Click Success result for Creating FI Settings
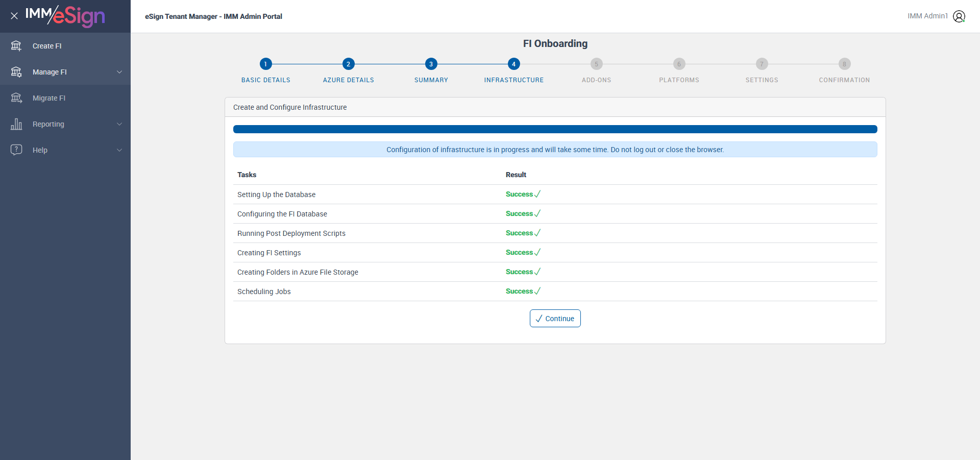The image size is (980, 460). (x=523, y=252)
